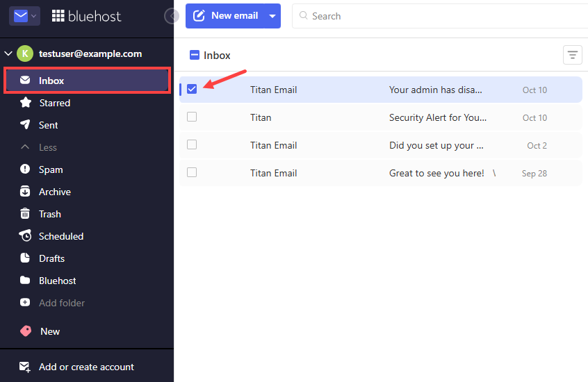Click Add or create account

click(x=86, y=367)
